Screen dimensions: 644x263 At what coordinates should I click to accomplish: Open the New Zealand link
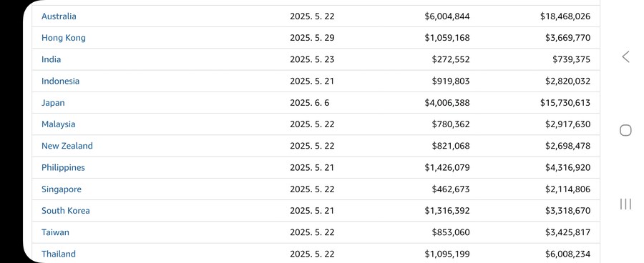pos(67,146)
